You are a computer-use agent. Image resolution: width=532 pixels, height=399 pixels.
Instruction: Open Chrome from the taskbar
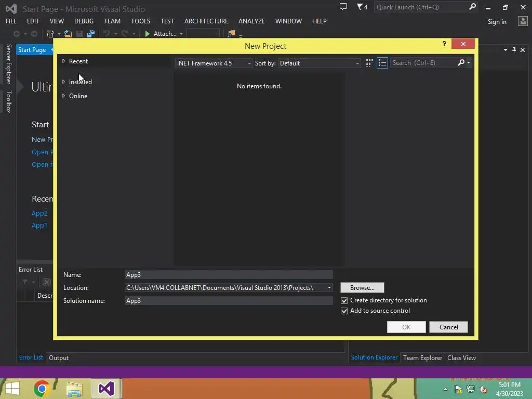(x=42, y=389)
